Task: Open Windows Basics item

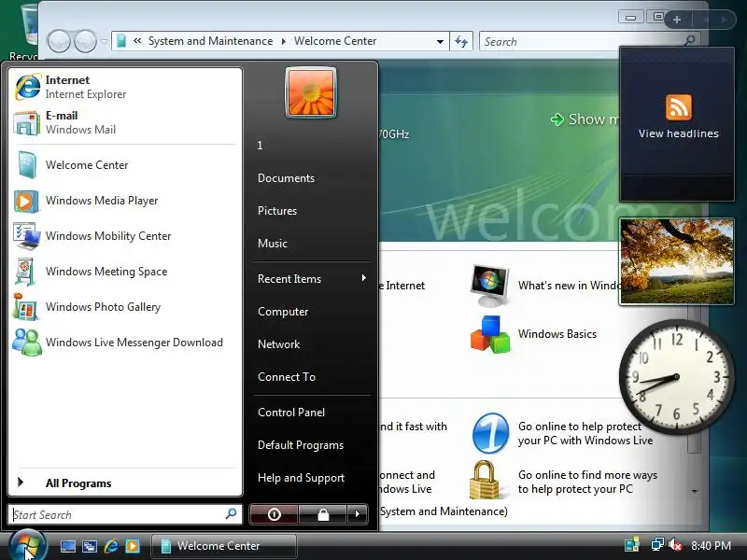Action: coord(533,334)
